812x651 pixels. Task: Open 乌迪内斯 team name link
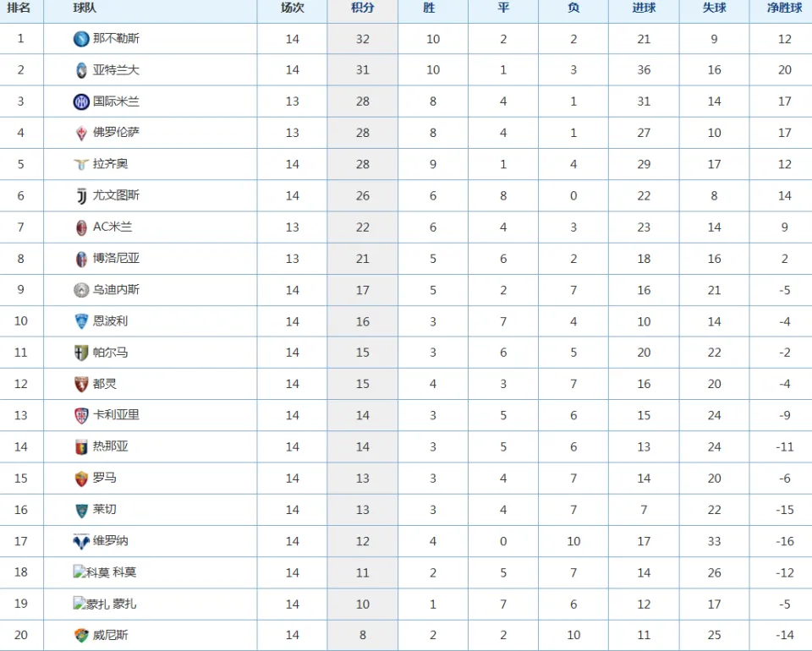pyautogui.click(x=116, y=290)
